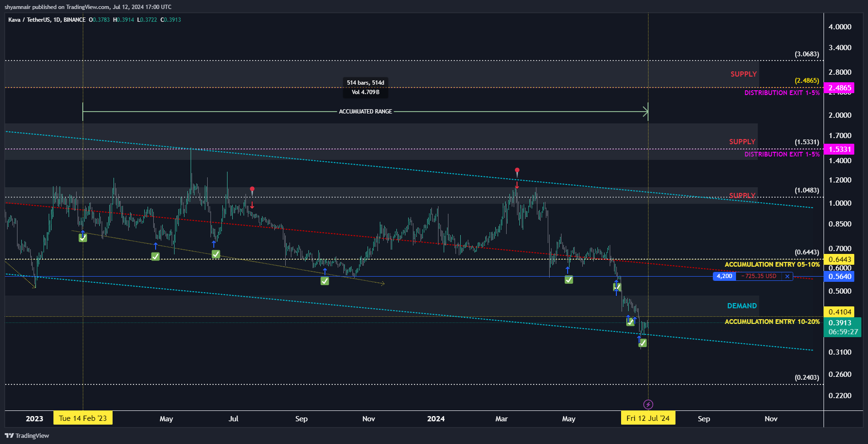This screenshot has width=868, height=444.
Task: Click the 'Tue 14 Feb '23' date marker
Action: click(83, 418)
